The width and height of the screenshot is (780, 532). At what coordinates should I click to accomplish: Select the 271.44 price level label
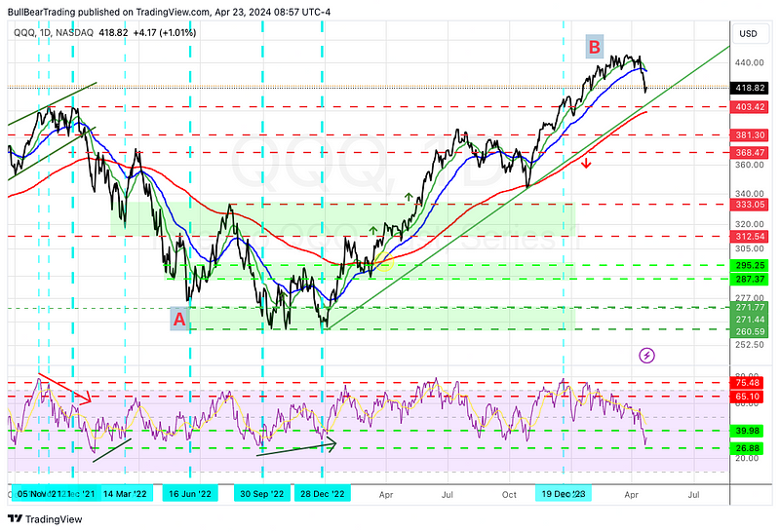tap(750, 320)
